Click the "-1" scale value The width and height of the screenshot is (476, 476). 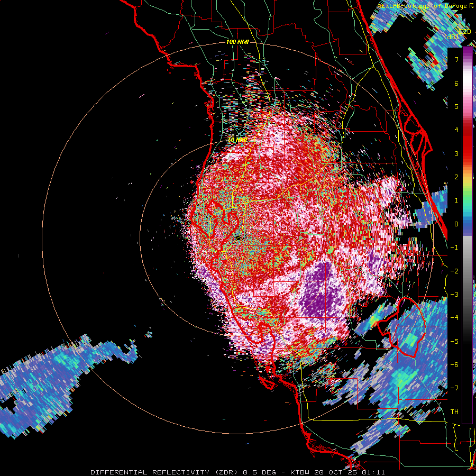pyautogui.click(x=454, y=248)
